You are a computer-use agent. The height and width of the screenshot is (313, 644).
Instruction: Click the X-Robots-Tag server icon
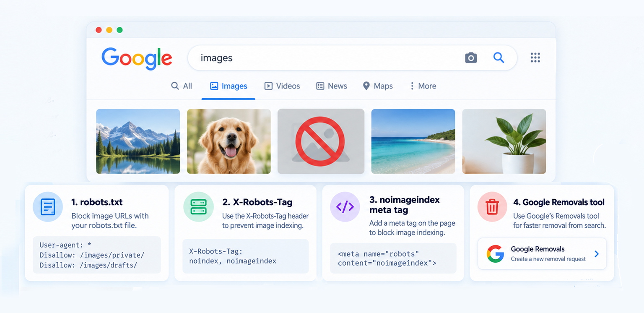click(x=199, y=207)
